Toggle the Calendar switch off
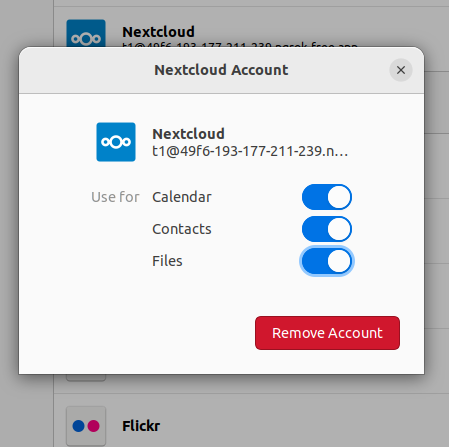 (x=327, y=197)
